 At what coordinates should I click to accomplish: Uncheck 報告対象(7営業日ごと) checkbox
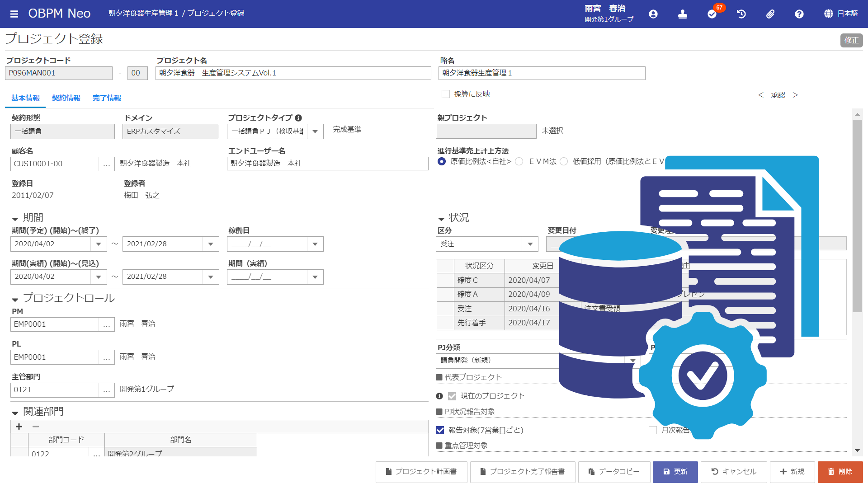tap(440, 430)
